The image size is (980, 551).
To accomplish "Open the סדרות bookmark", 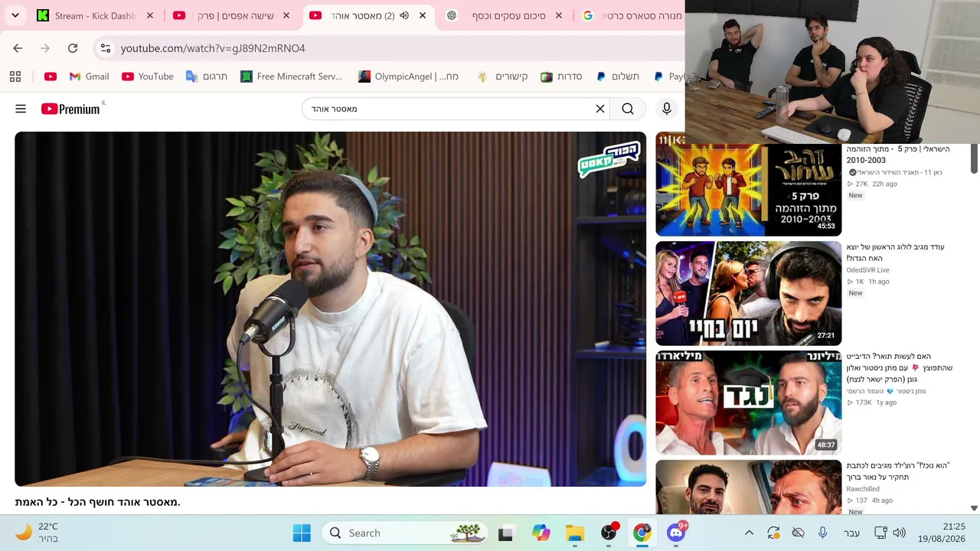I will pos(561,77).
